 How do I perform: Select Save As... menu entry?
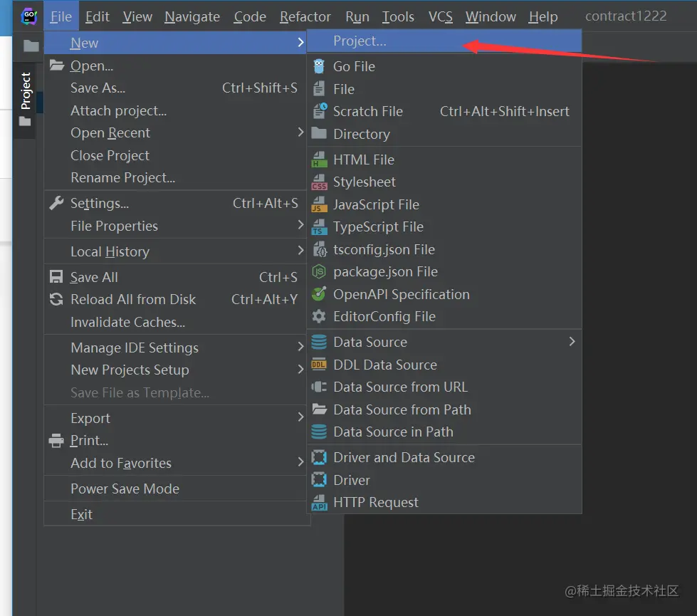pos(175,88)
